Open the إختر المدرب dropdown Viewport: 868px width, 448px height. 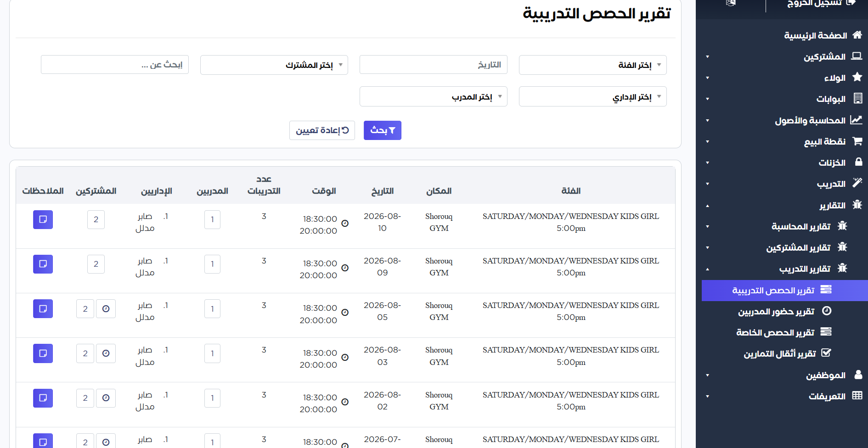click(433, 96)
